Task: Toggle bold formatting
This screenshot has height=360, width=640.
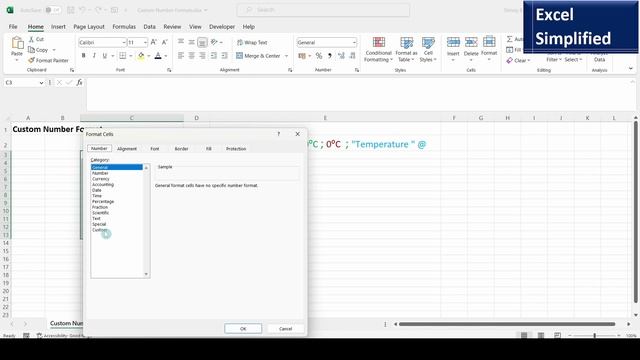Action: coord(84,56)
